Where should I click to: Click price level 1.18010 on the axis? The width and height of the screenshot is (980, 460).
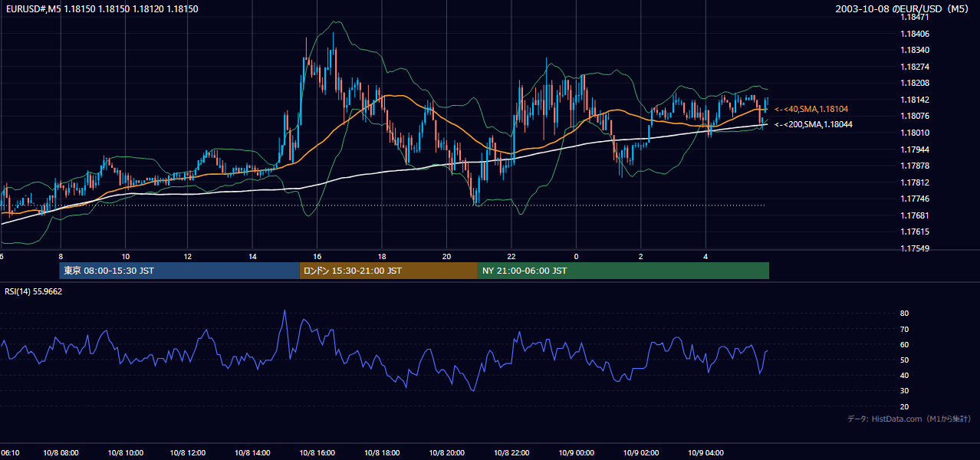click(914, 133)
